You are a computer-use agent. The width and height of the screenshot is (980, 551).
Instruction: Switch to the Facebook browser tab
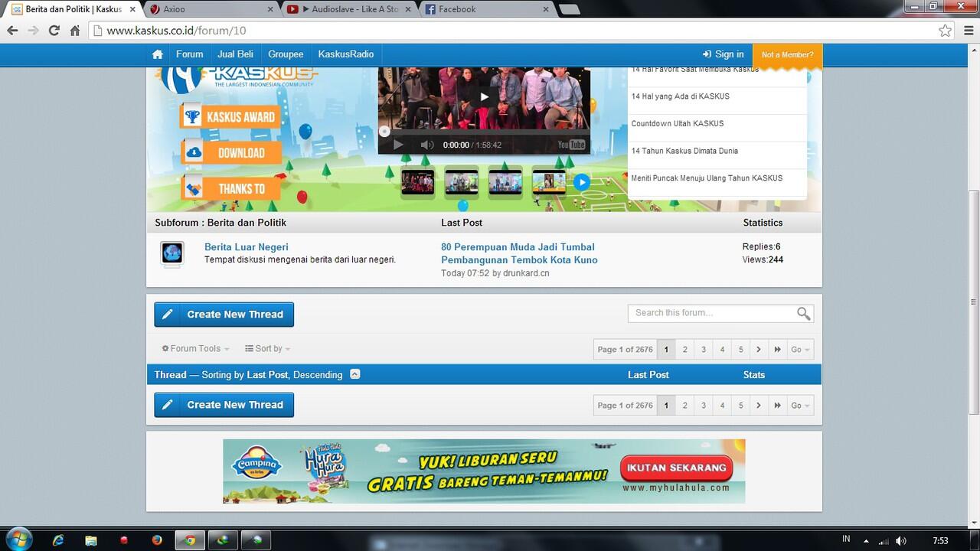click(486, 9)
